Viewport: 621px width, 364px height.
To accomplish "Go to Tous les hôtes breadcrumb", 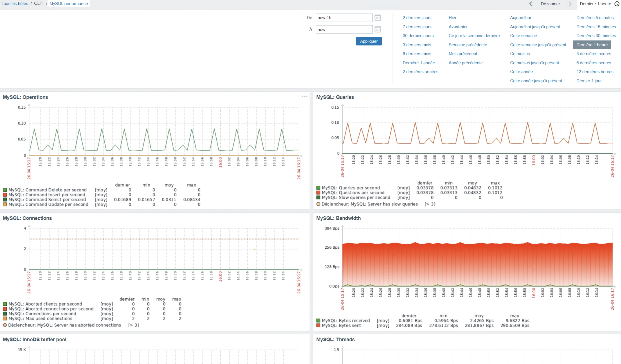I will tap(15, 3).
